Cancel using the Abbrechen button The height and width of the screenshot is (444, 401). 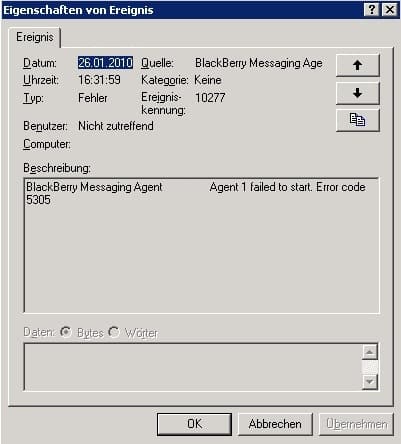275,424
